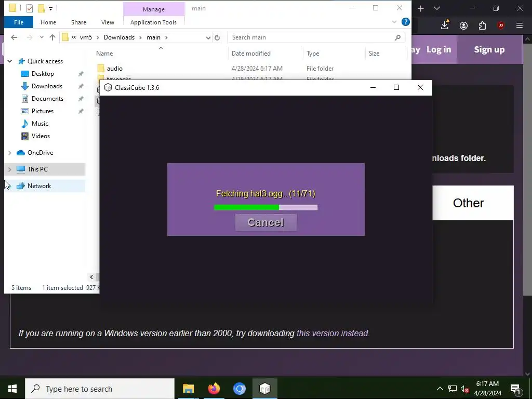Image resolution: width=532 pixels, height=399 pixels.
Task: Open the Share ribbon tab
Action: pyautogui.click(x=78, y=22)
